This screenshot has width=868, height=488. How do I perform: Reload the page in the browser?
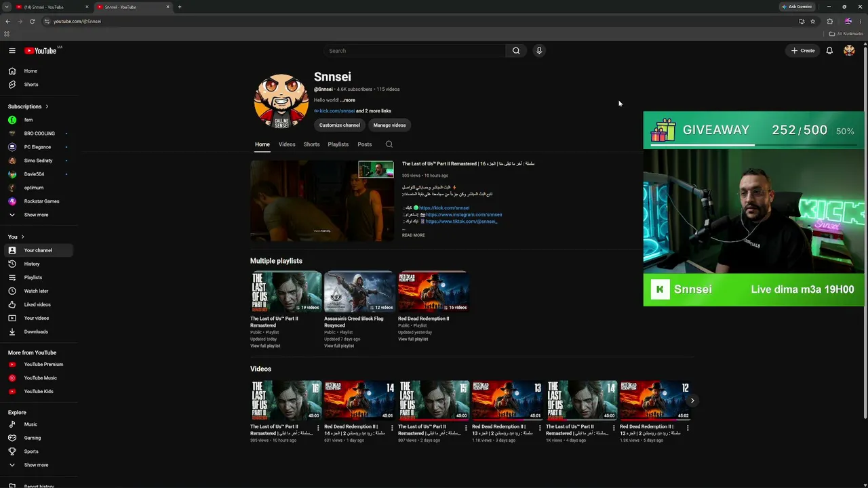[32, 21]
